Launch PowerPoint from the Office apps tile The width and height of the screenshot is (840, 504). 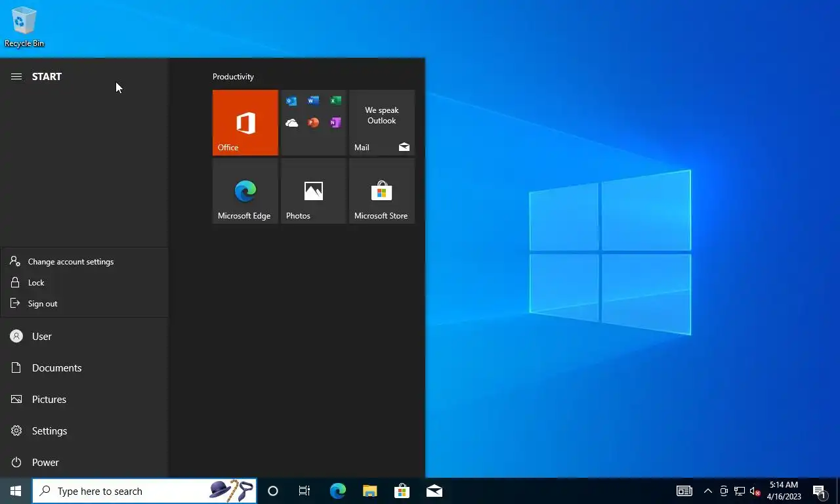click(314, 123)
